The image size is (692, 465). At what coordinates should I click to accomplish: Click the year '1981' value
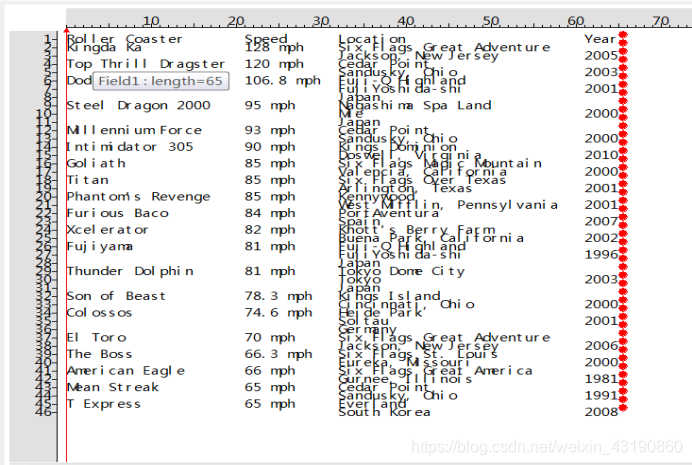601,379
